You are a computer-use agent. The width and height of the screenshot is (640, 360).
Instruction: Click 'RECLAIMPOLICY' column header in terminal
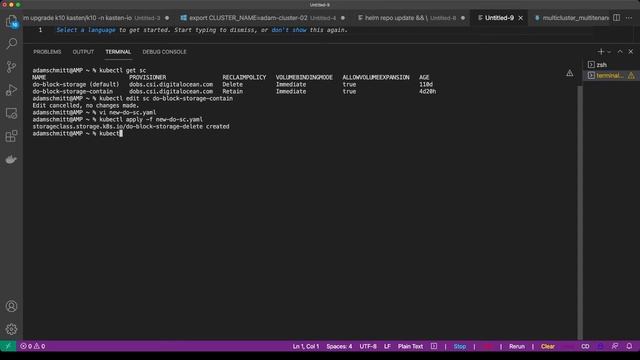244,78
